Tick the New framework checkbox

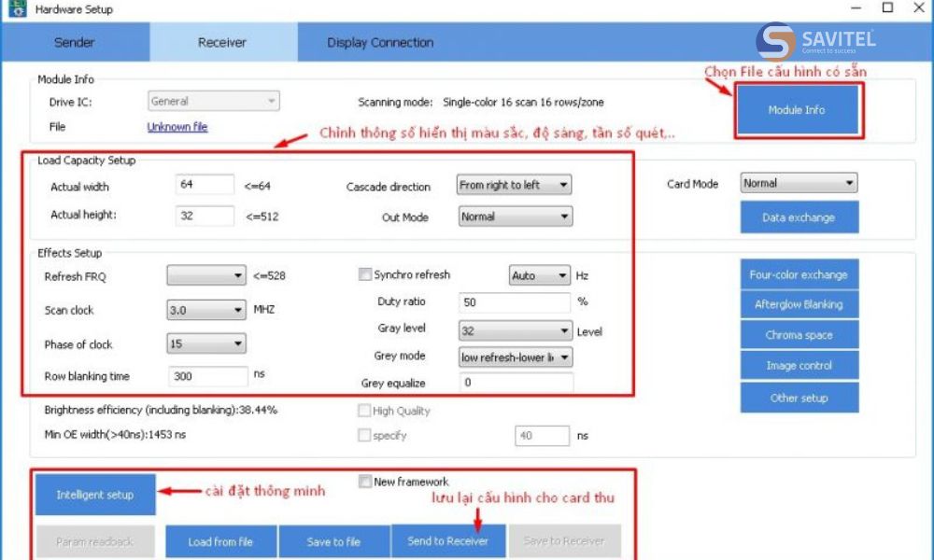(x=365, y=482)
